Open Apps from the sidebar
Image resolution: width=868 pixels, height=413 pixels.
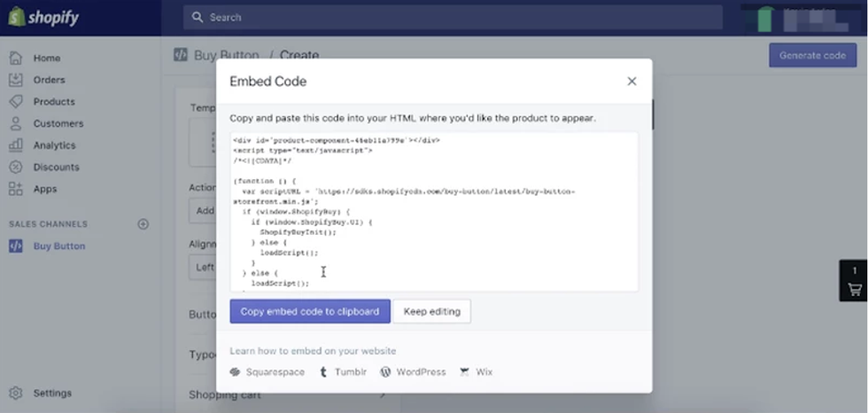tap(45, 189)
